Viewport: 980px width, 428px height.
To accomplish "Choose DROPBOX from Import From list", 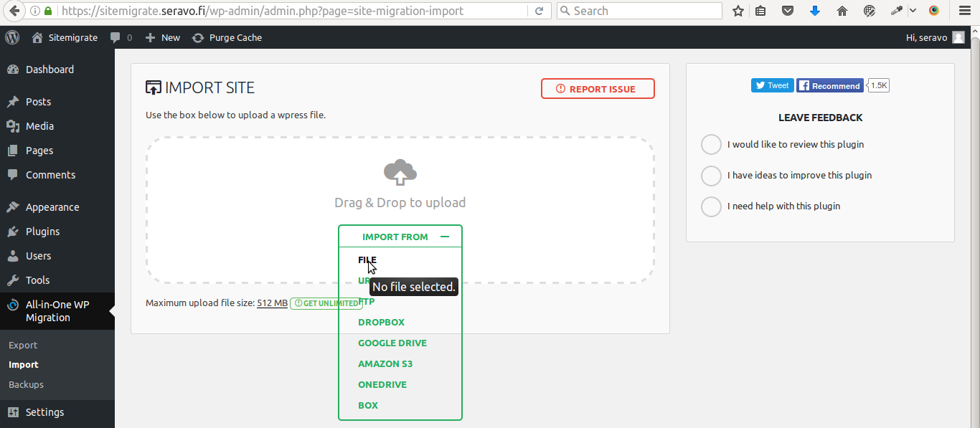I will coord(382,322).
